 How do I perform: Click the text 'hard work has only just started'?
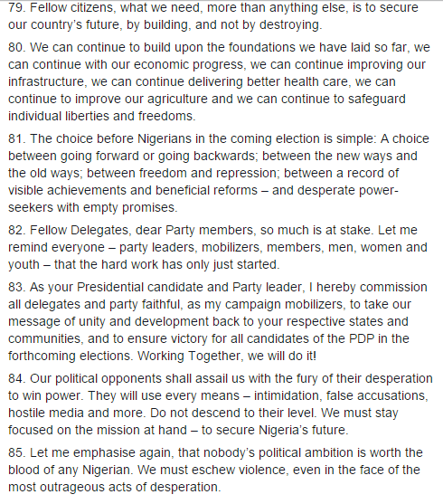coord(190,264)
